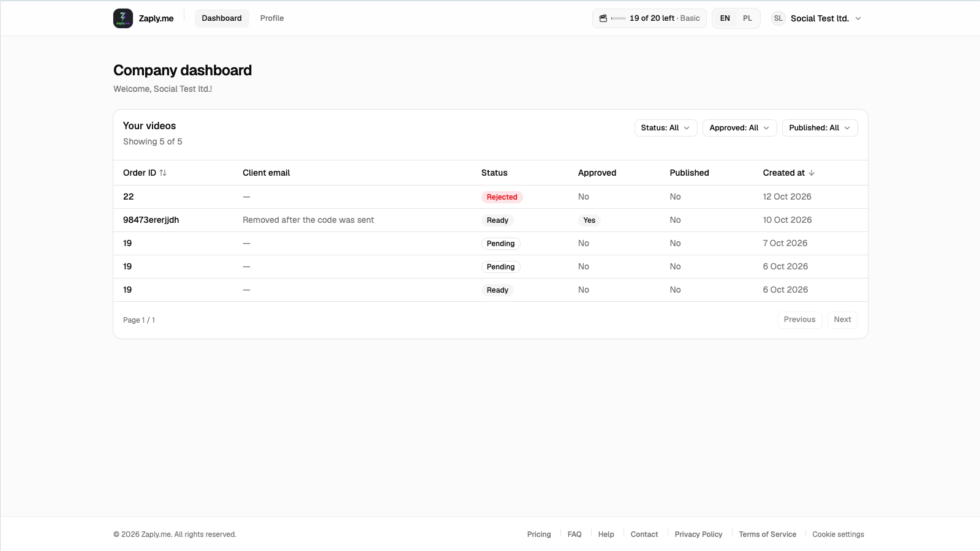Click the Next page button
Screen dimensions: 980x551
point(843,320)
